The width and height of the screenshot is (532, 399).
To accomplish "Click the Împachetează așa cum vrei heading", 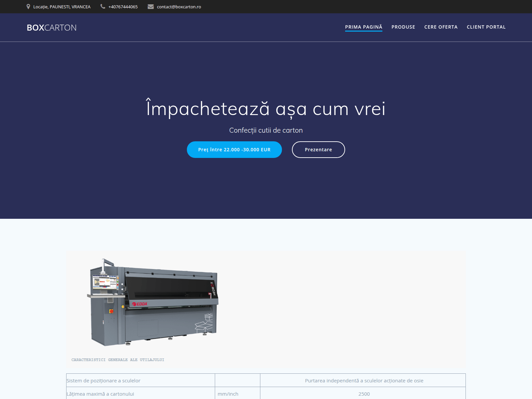I will pyautogui.click(x=266, y=108).
